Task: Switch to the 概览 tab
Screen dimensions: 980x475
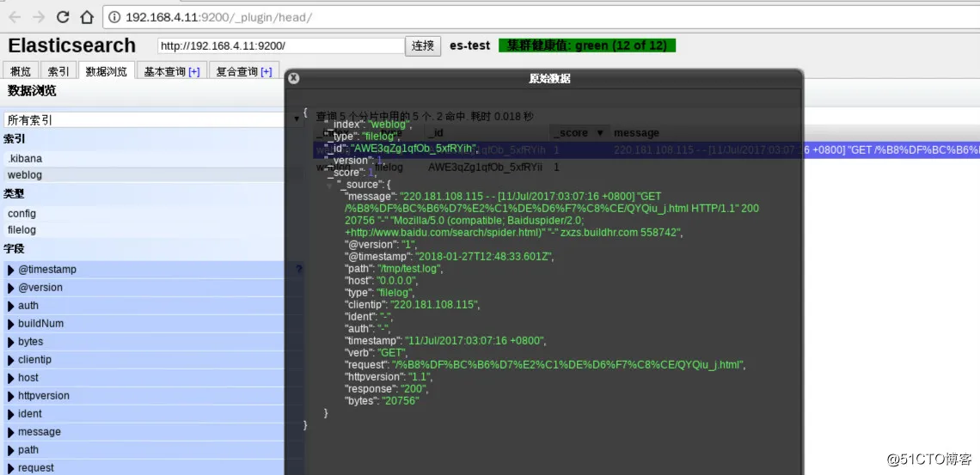Action: click(x=21, y=71)
